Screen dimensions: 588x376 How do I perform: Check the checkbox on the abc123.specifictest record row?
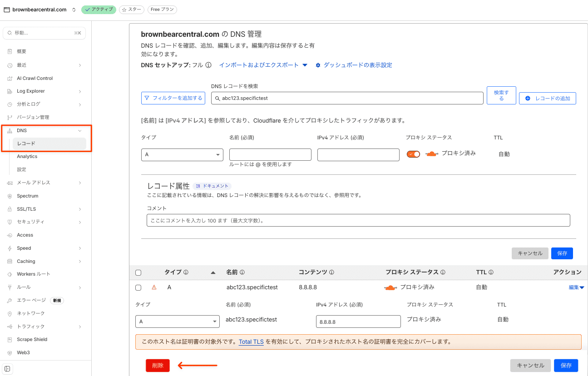click(138, 287)
